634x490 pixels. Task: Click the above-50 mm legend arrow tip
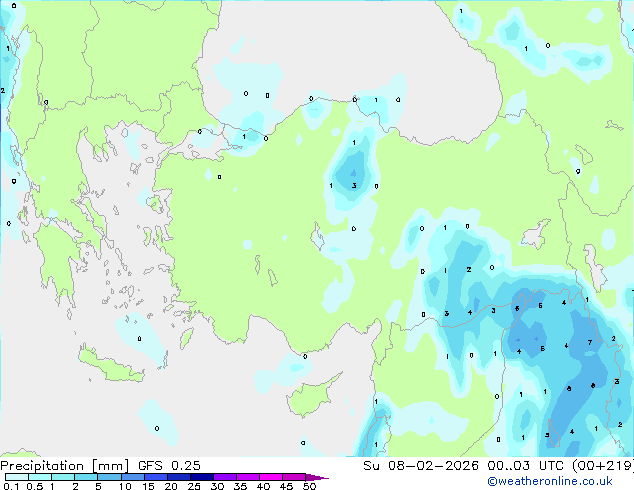click(x=317, y=477)
